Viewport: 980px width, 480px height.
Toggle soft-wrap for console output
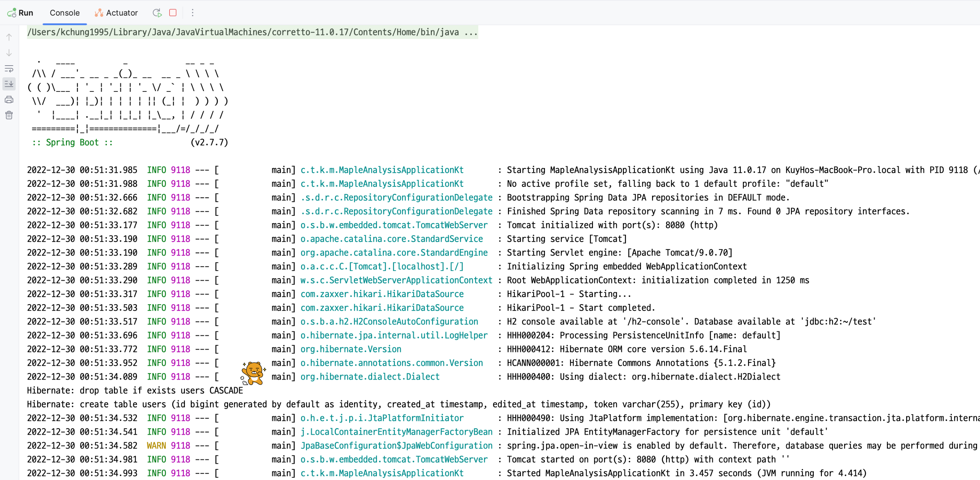tap(9, 69)
